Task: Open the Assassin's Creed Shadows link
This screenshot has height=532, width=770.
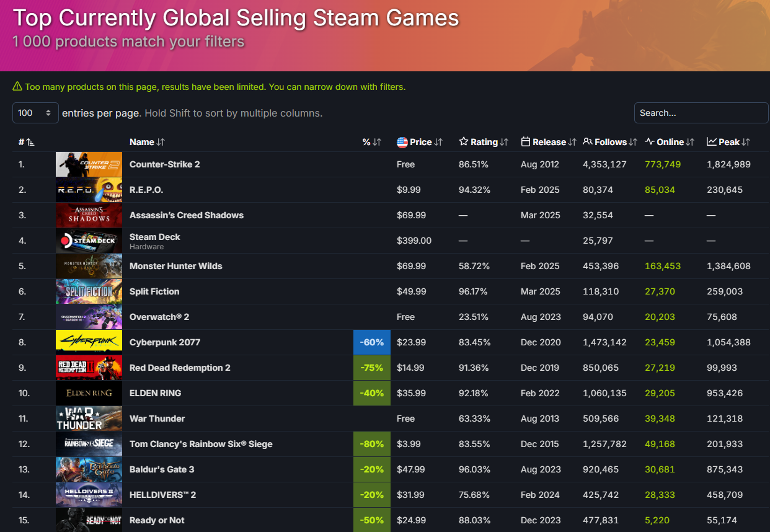Action: click(x=187, y=215)
